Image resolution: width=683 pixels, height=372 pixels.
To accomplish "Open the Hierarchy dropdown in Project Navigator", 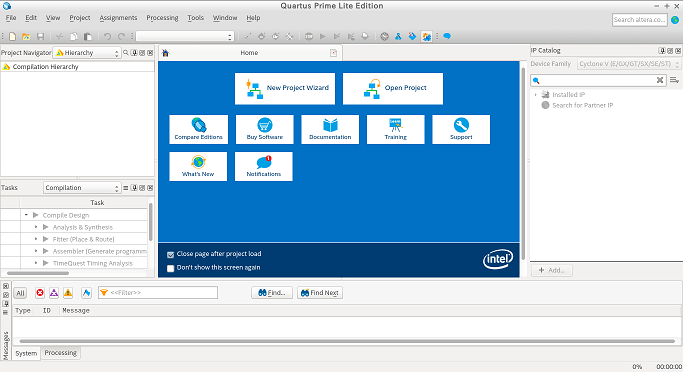I will pyautogui.click(x=87, y=53).
